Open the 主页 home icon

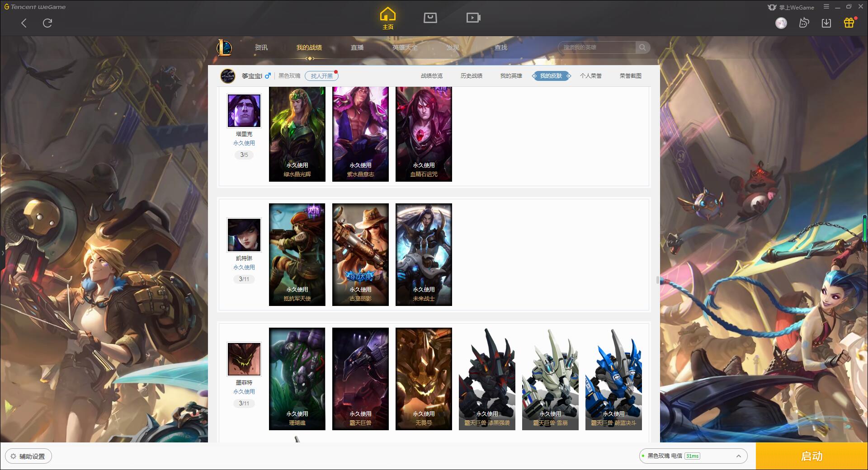click(x=388, y=19)
